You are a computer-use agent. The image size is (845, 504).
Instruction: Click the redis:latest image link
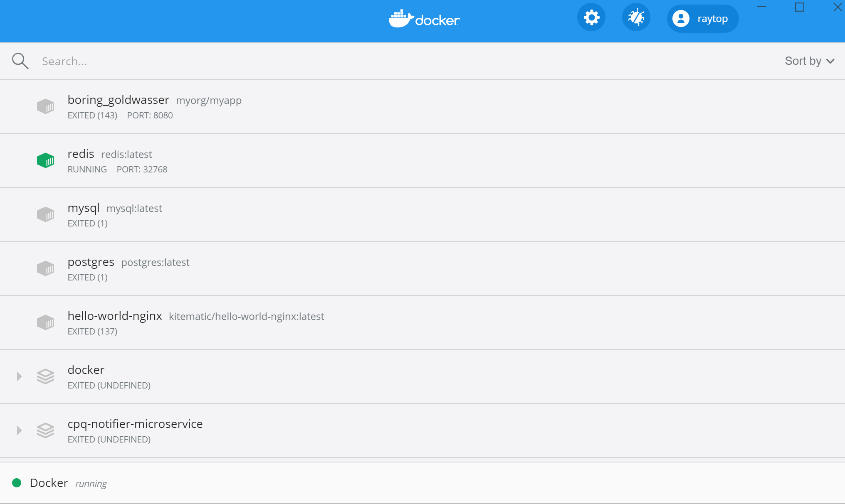pyautogui.click(x=126, y=154)
